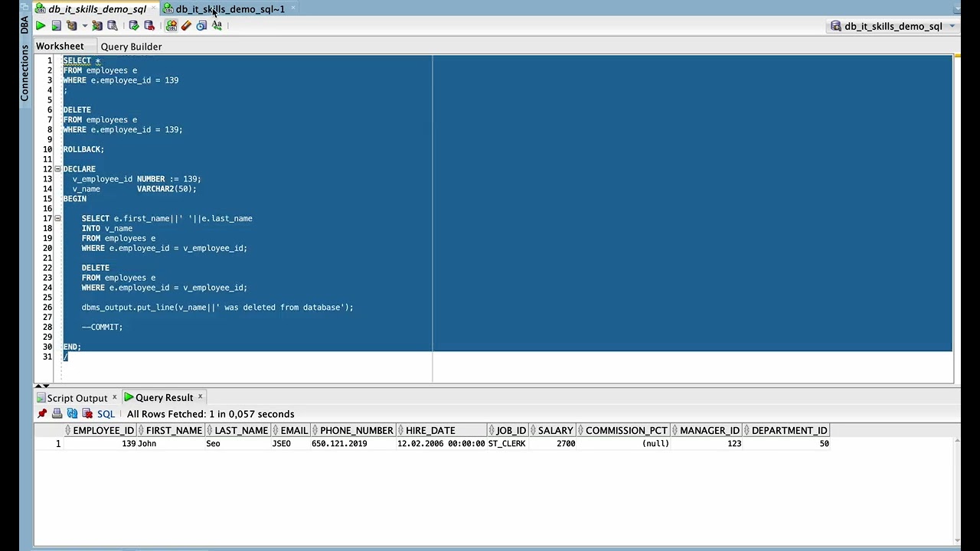The height and width of the screenshot is (551, 980).
Task: Open the Connections side panel
Action: coord(24,73)
